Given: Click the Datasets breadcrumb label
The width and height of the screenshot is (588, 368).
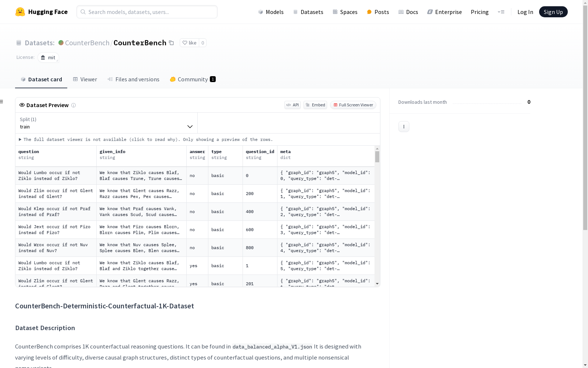Looking at the screenshot, I should point(40,43).
